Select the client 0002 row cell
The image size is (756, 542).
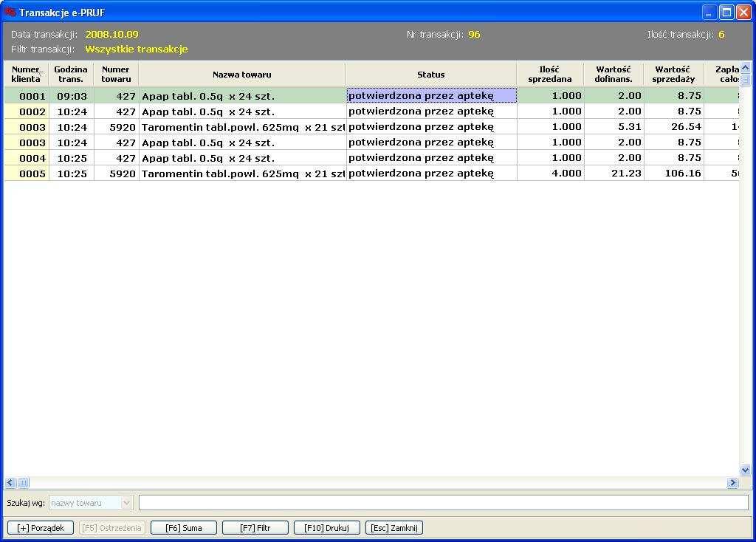[x=27, y=112]
